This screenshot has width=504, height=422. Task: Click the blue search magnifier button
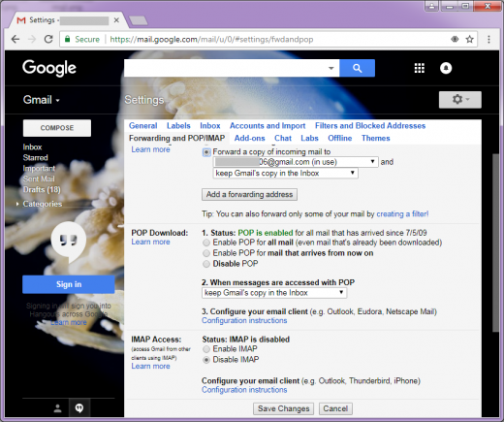(x=357, y=68)
